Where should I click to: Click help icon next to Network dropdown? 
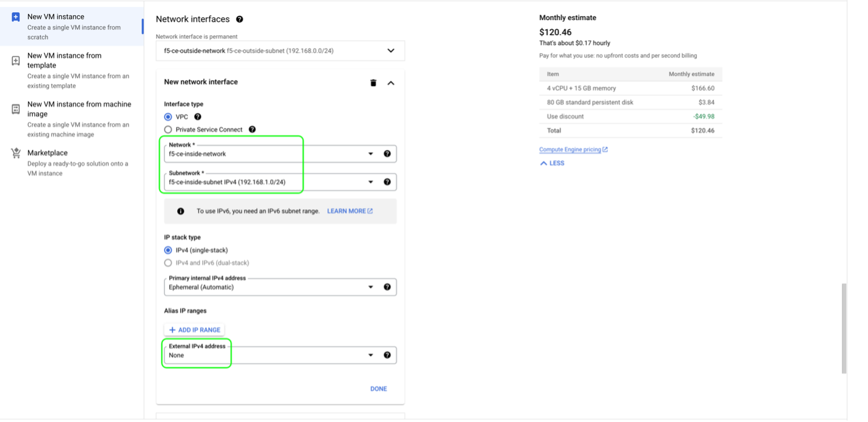[x=387, y=154]
